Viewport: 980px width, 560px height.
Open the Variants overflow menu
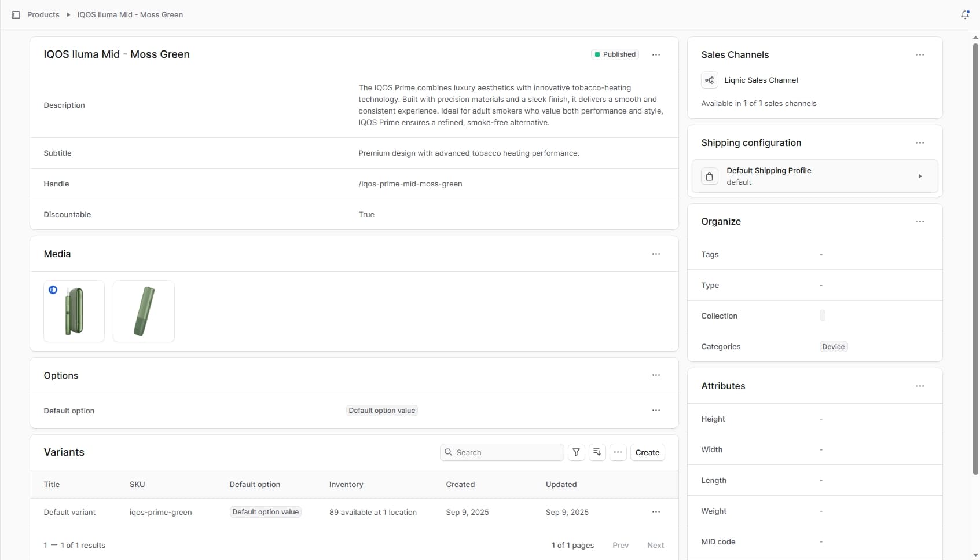(x=618, y=452)
